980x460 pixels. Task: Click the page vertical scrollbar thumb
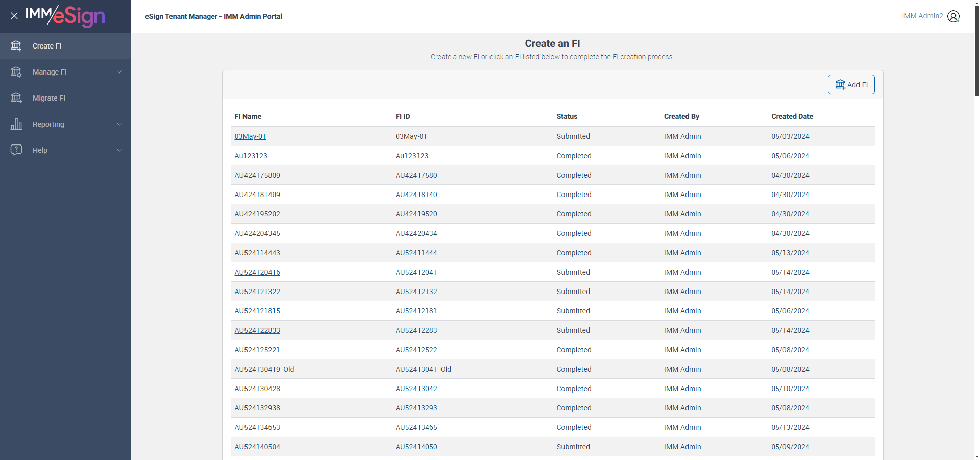[x=977, y=51]
